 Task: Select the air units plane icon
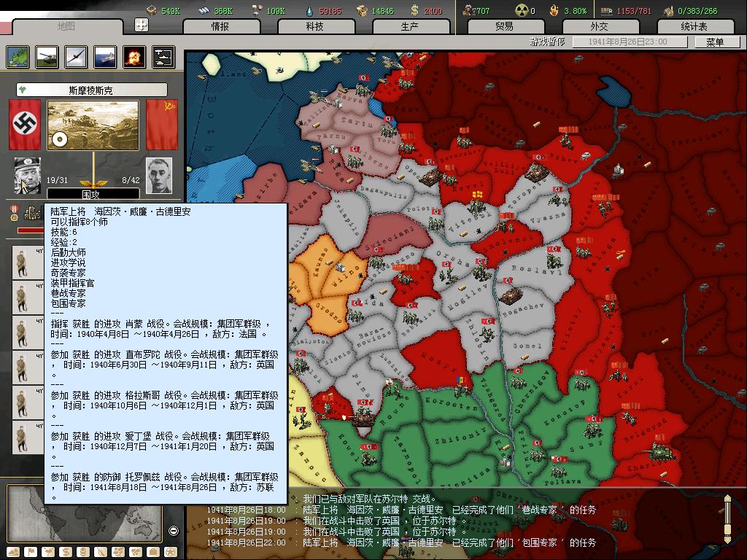[x=76, y=57]
